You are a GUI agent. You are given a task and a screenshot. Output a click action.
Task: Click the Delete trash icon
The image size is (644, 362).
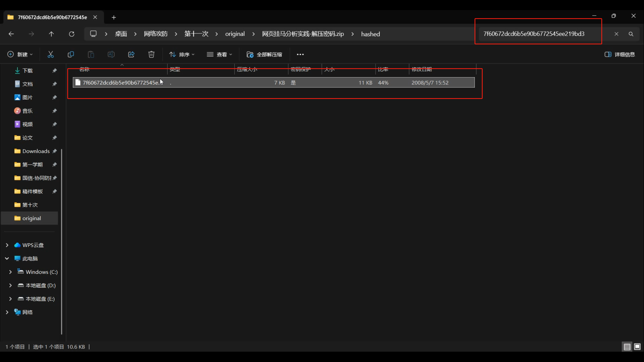point(151,54)
